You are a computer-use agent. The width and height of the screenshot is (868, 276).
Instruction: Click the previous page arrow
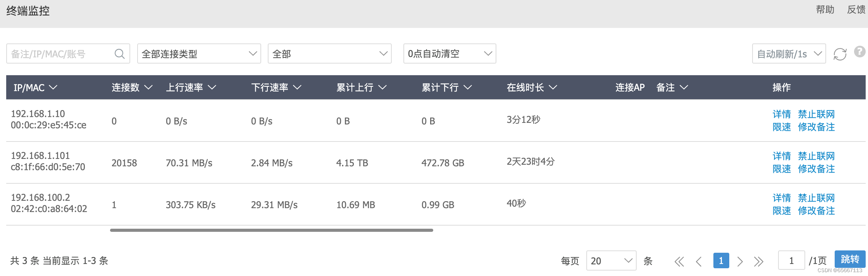(x=699, y=262)
